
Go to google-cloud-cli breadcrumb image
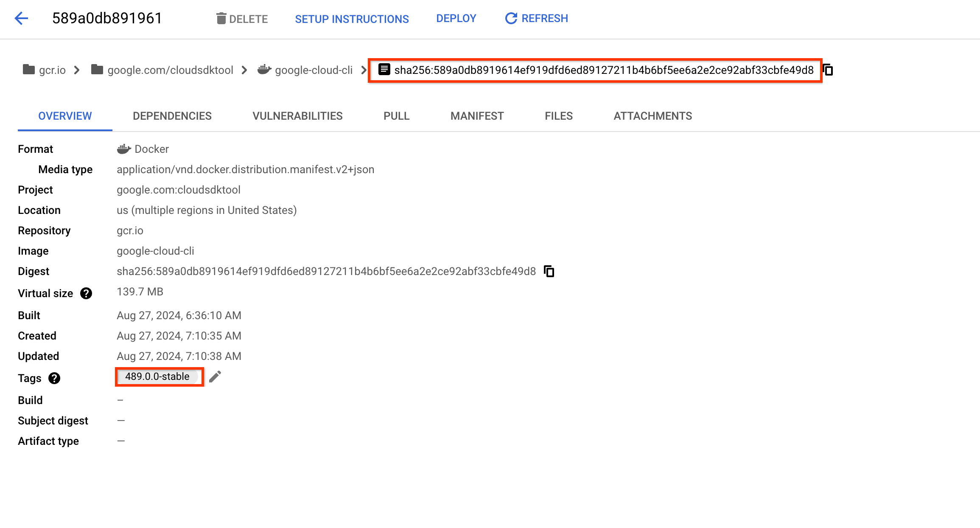click(x=305, y=70)
